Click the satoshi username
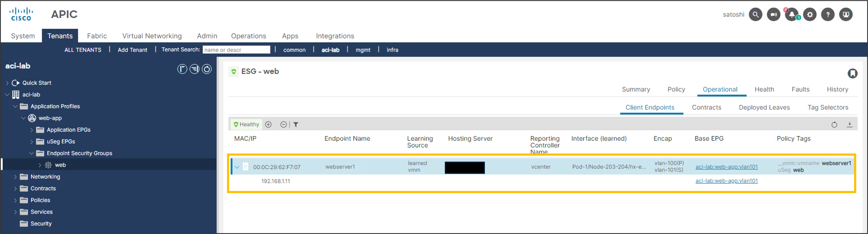868x234 pixels. point(733,15)
